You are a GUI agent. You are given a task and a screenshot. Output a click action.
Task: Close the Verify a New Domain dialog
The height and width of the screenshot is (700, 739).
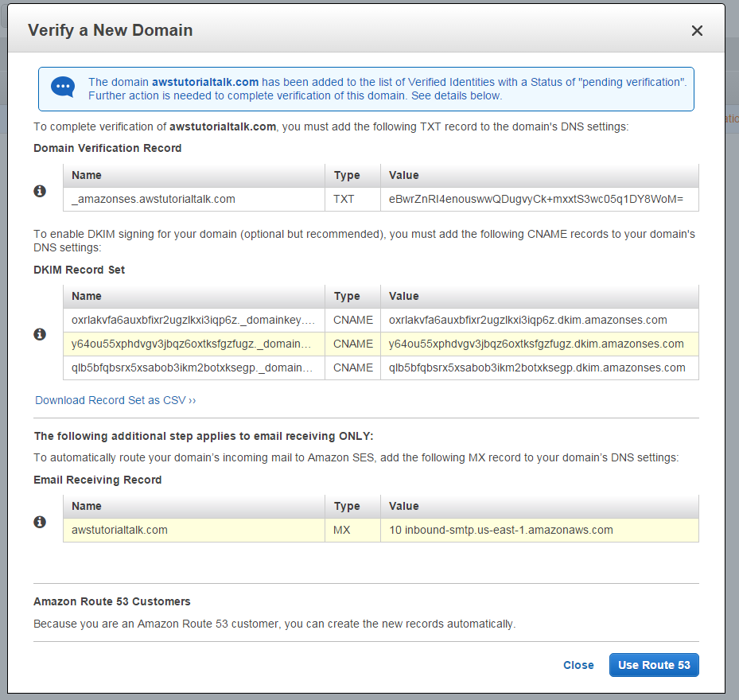[x=697, y=31]
